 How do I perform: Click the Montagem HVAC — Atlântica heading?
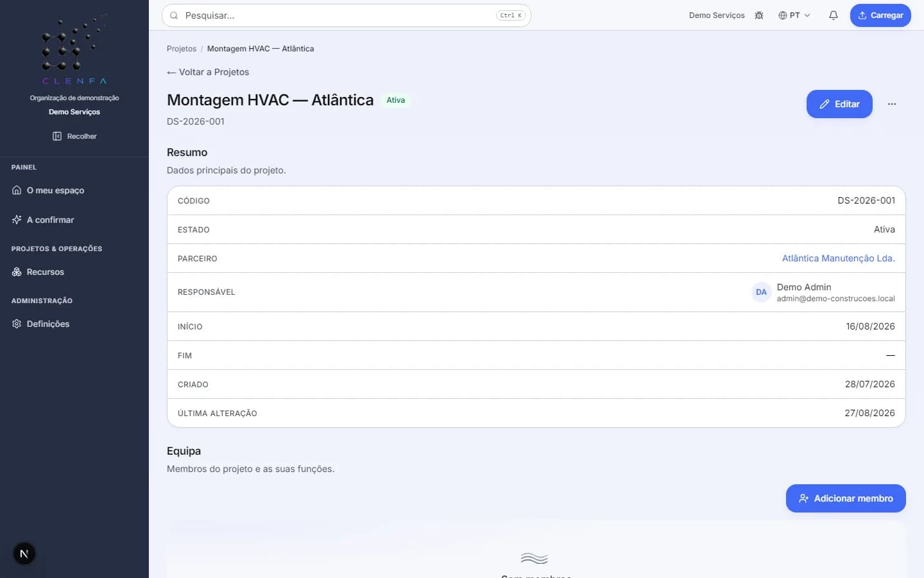pos(270,100)
